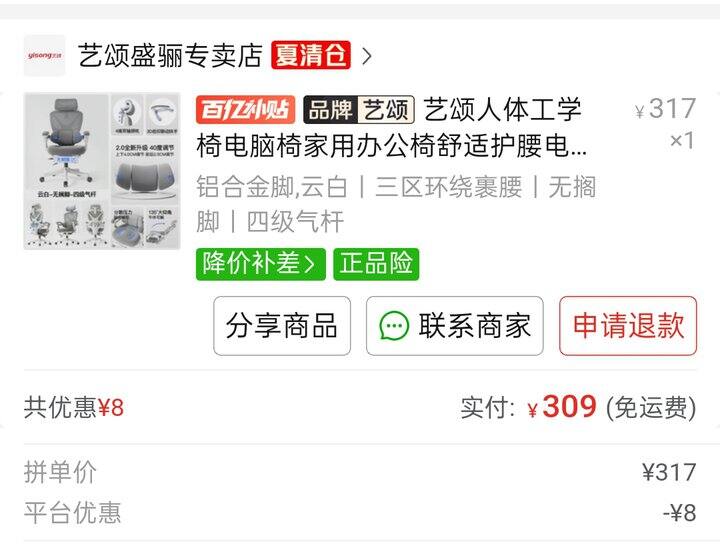Tap the 品牌 艺颂 brand tag
Screen dimensions: 720x546
(x=359, y=110)
